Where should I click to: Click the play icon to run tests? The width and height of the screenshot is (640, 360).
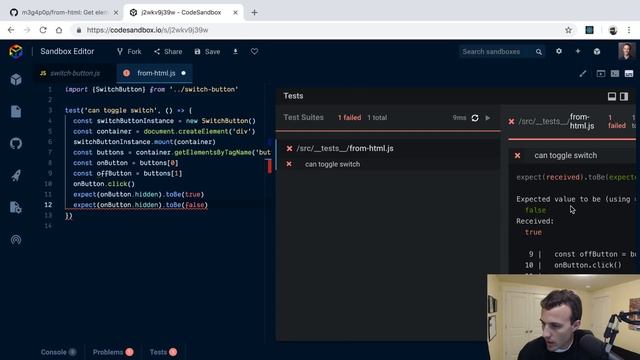(488, 118)
